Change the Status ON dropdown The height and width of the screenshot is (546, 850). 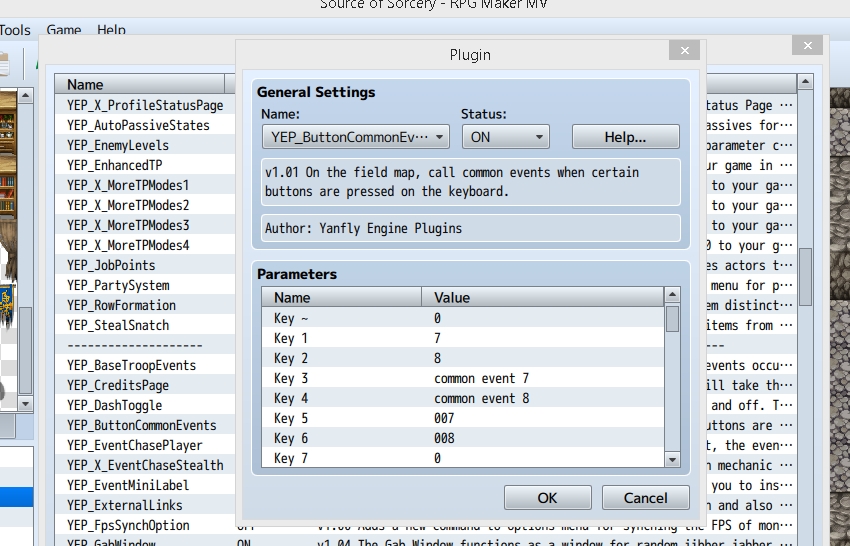click(506, 137)
